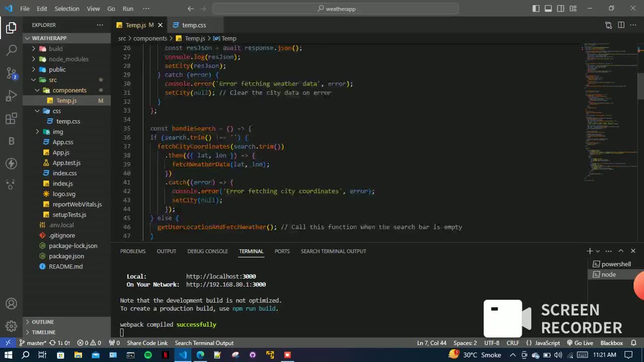This screenshot has width=644, height=362.
Task: Click the Split Editor Right icon
Action: click(621, 25)
